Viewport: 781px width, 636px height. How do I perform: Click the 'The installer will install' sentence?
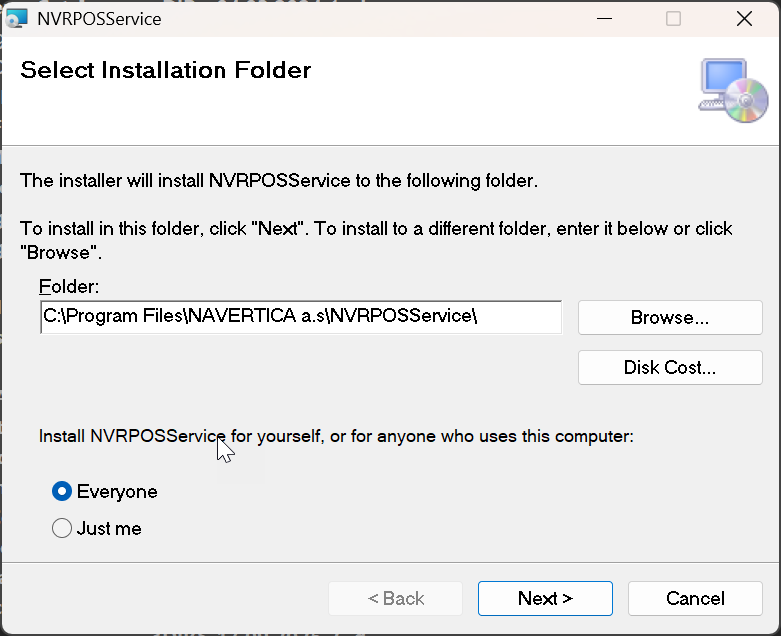(279, 181)
